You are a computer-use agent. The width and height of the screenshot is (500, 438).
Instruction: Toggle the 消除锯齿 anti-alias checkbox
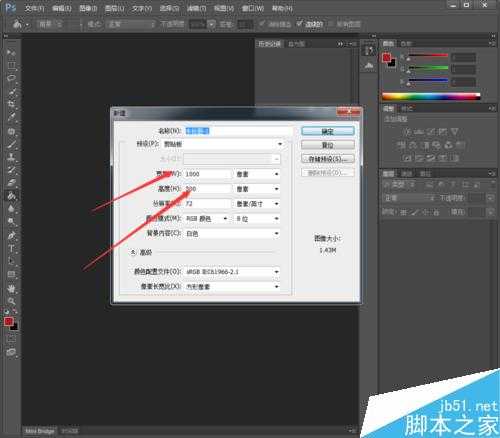262,24
